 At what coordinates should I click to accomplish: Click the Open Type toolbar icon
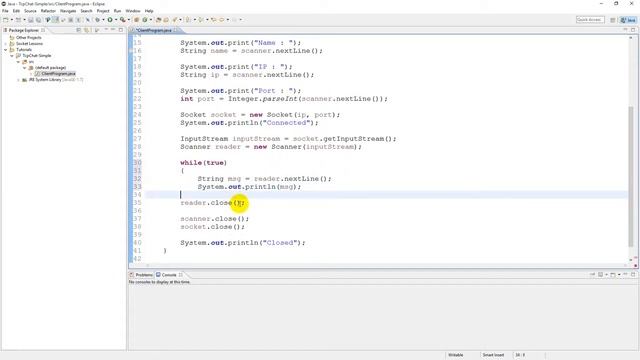point(159,20)
